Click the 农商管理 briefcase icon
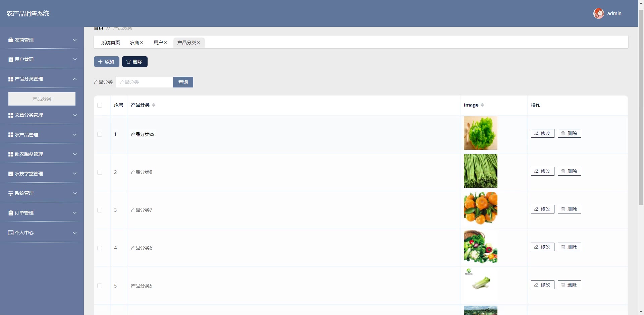This screenshot has height=315, width=644. pyautogui.click(x=11, y=40)
